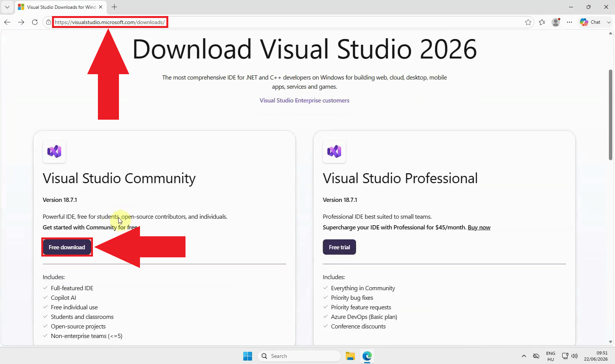Open Copilot Chat in the toolbar

pos(590,22)
